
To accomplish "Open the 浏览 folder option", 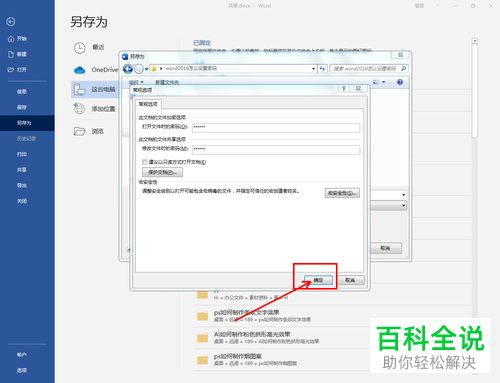I will [89, 131].
